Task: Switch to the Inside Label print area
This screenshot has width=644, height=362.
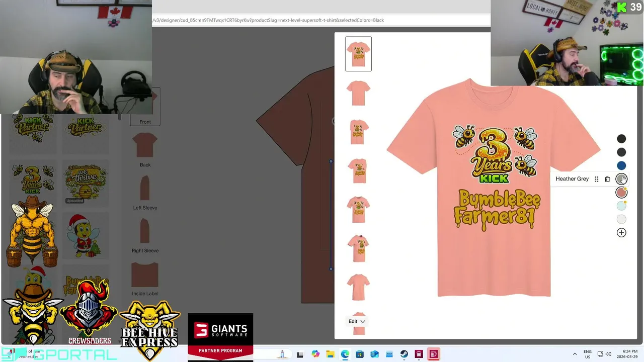Action: pos(145,279)
